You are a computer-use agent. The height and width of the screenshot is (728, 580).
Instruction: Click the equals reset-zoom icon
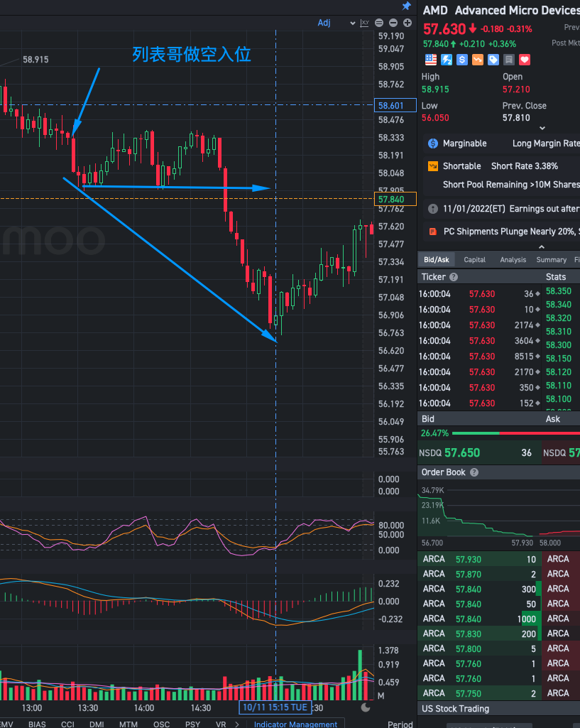tap(379, 23)
